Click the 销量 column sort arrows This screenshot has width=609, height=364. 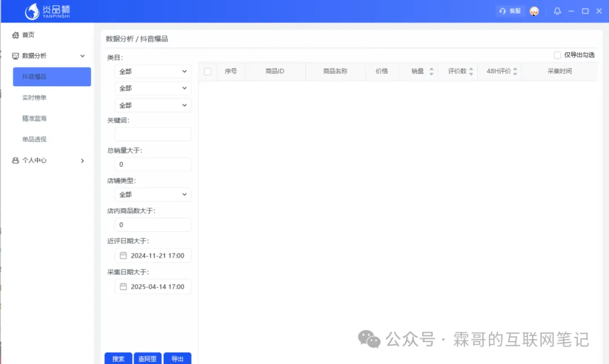point(431,72)
